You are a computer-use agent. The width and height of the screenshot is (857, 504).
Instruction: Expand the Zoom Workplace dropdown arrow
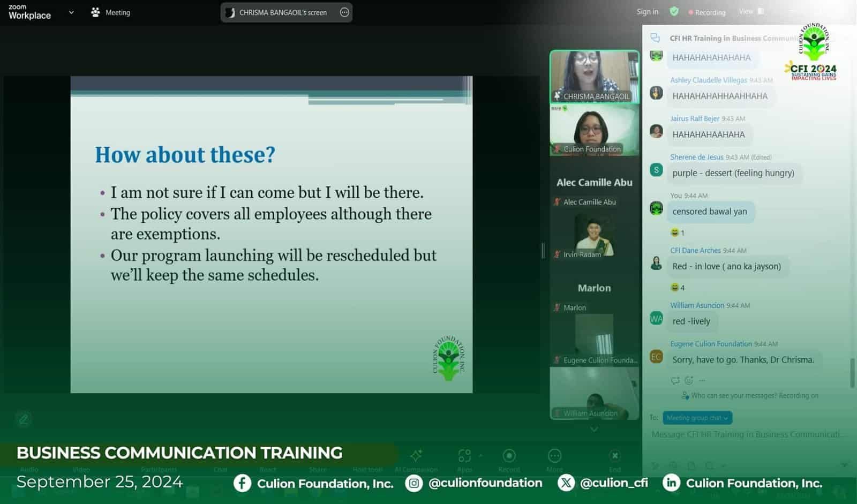[x=71, y=12]
